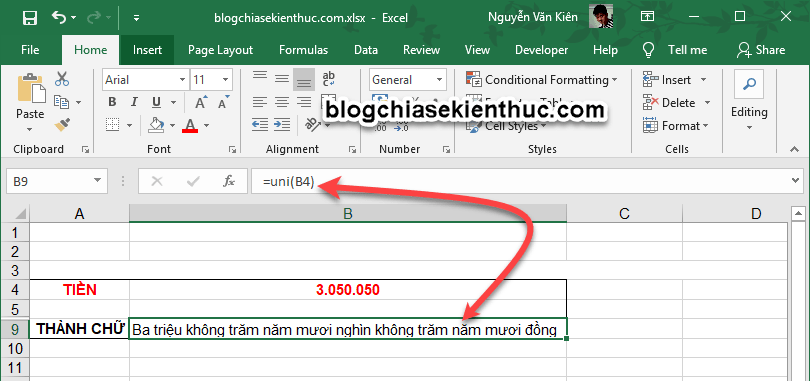
Task: Open fill color dropdown arrow
Action: [172, 125]
